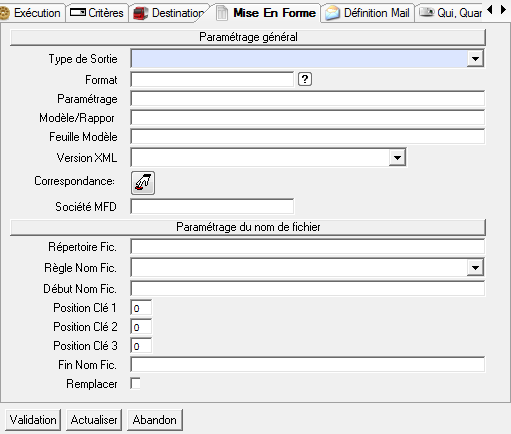Open the Format help question mark
511x434 pixels.
coord(305,79)
